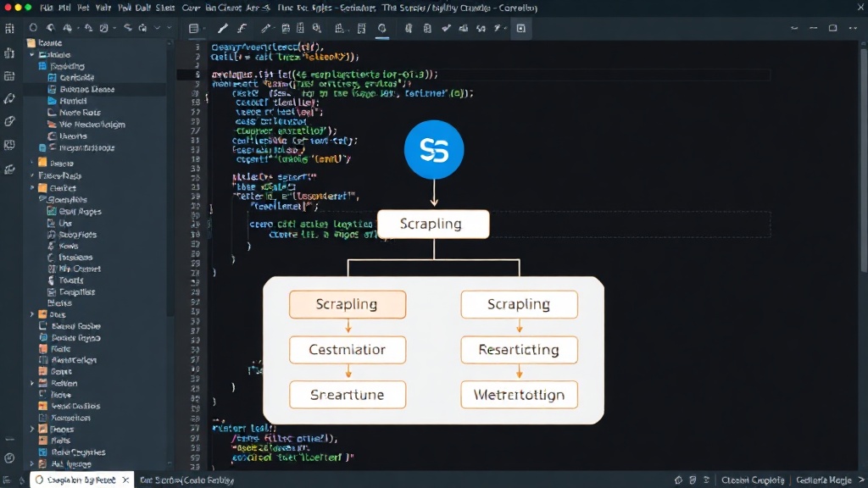Close the white tab in the bottom bar
Viewport: 868px width, 488px height.
125,480
